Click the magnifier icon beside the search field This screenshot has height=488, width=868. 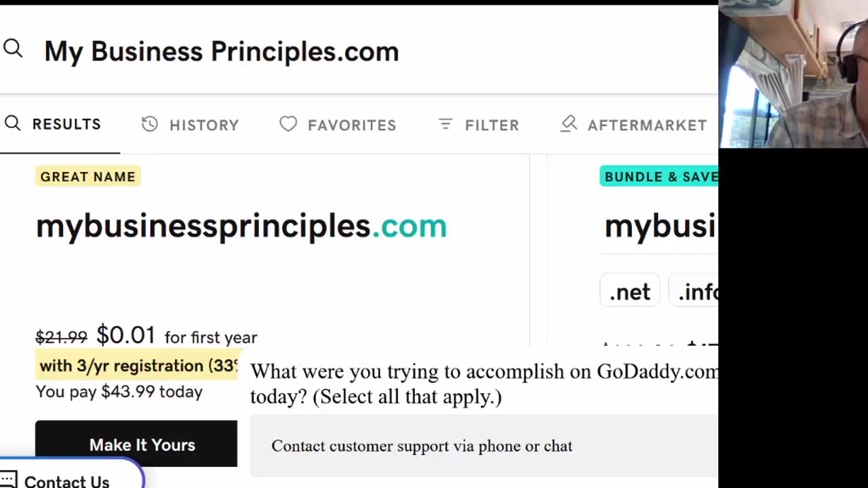point(13,49)
